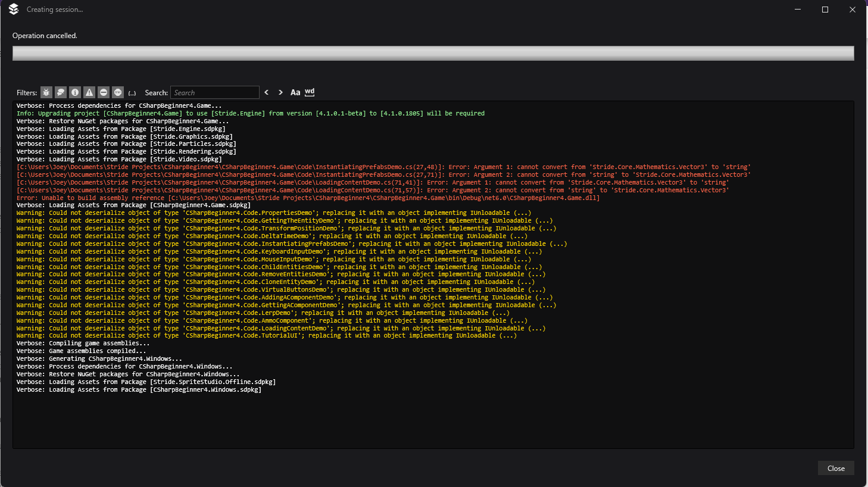868x487 pixels.
Task: Click the next search match arrow
Action: click(280, 92)
